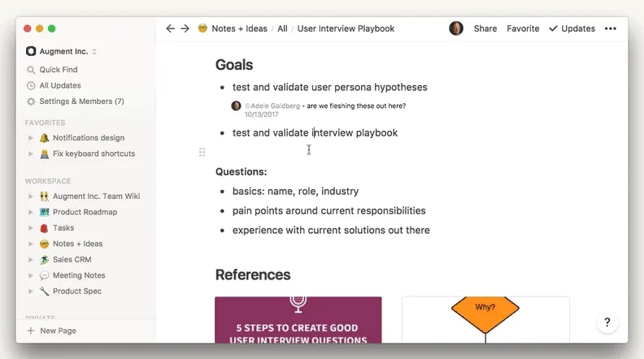
Task: Click the Questions: bold text
Action: [x=241, y=171]
